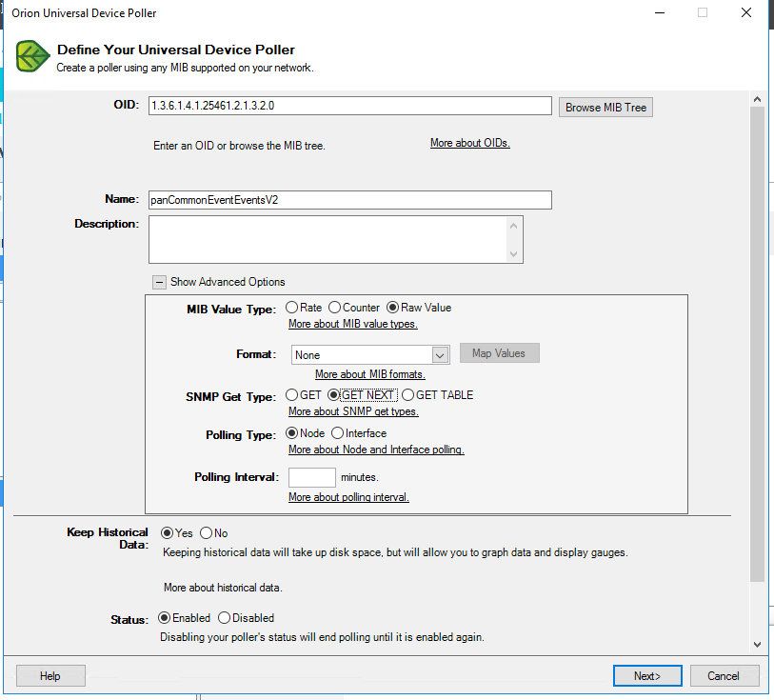
Task: Open More about MIB formats link
Action: tap(370, 374)
